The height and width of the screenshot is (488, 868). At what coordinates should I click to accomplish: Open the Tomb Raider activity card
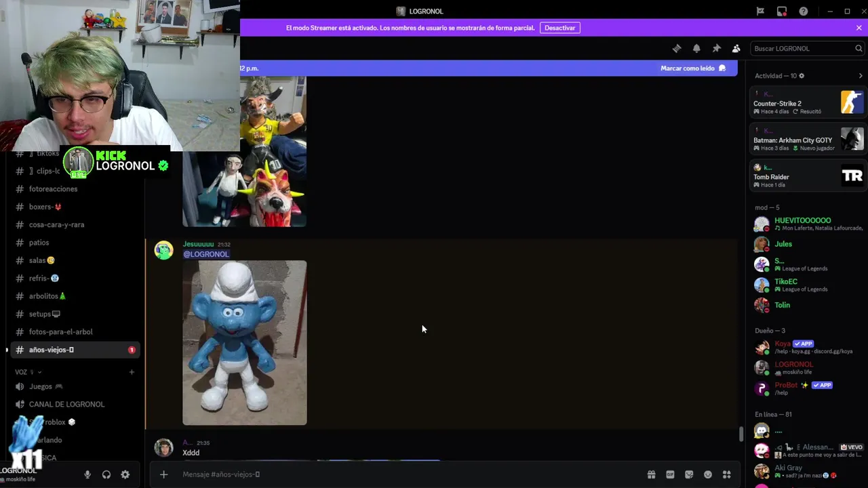pyautogui.click(x=808, y=176)
